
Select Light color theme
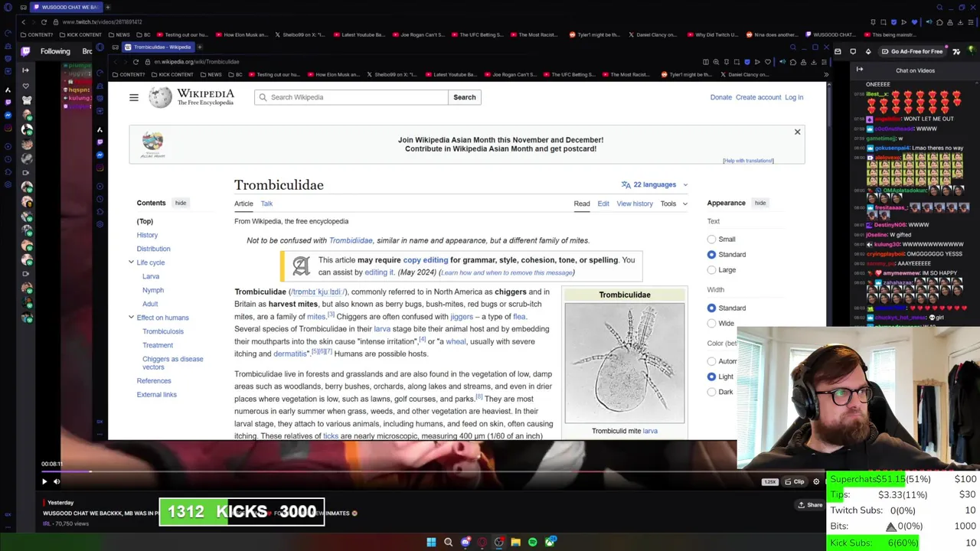pyautogui.click(x=711, y=377)
